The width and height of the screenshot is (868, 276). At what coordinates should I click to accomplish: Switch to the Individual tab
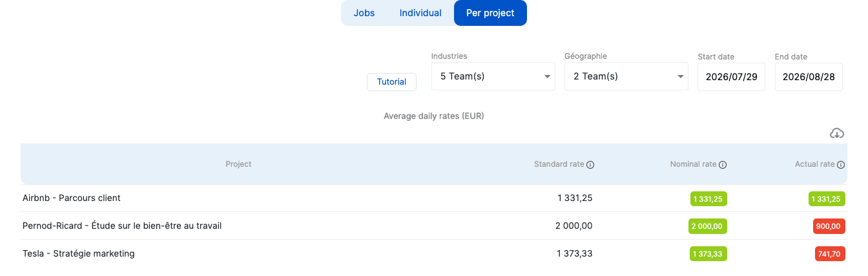[420, 13]
